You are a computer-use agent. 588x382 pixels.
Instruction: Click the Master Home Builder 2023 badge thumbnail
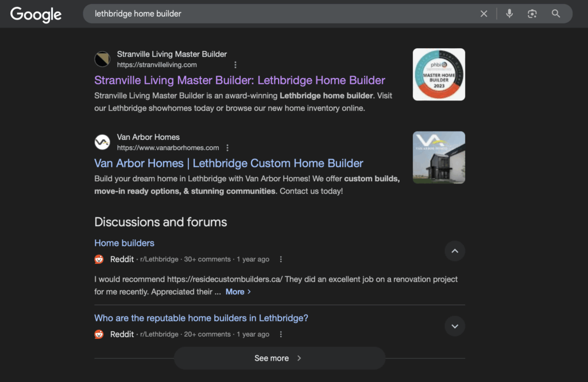(439, 75)
